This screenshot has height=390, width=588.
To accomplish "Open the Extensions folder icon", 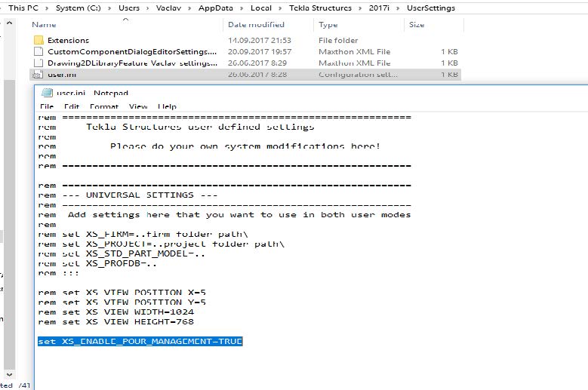I will point(38,40).
